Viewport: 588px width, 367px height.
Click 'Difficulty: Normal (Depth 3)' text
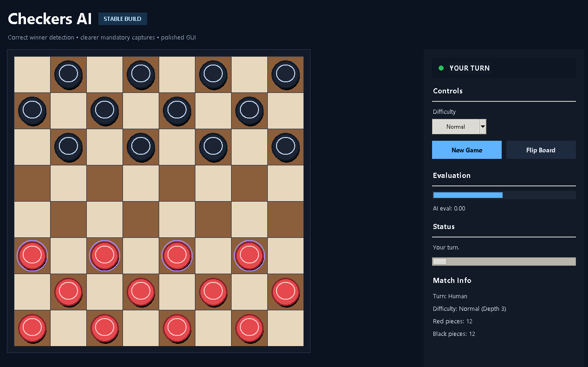pyautogui.click(x=470, y=308)
